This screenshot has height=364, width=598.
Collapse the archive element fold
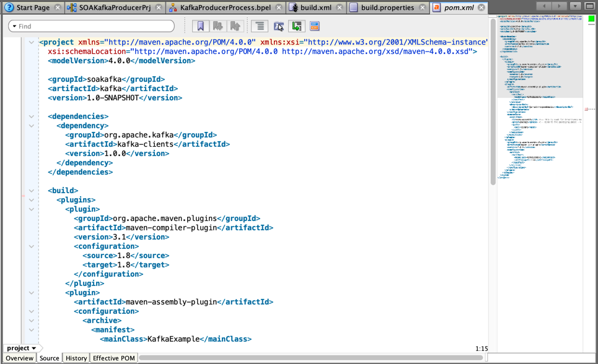tap(32, 321)
